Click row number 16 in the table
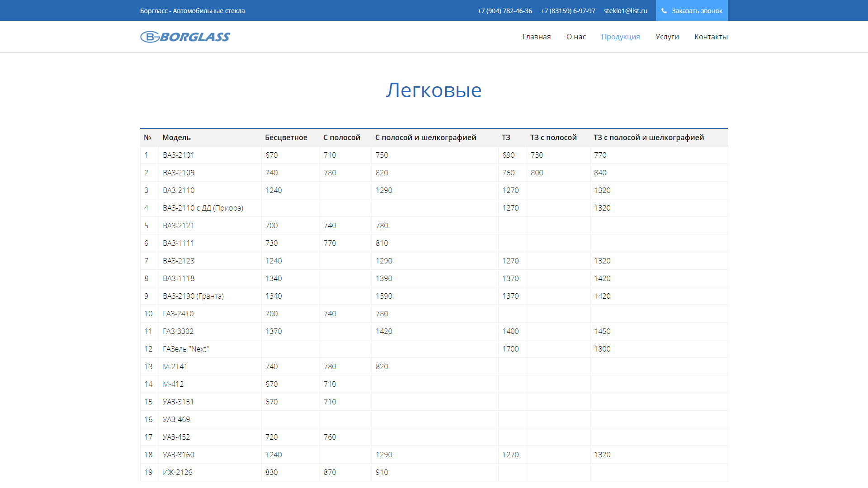868x488 pixels. click(148, 419)
